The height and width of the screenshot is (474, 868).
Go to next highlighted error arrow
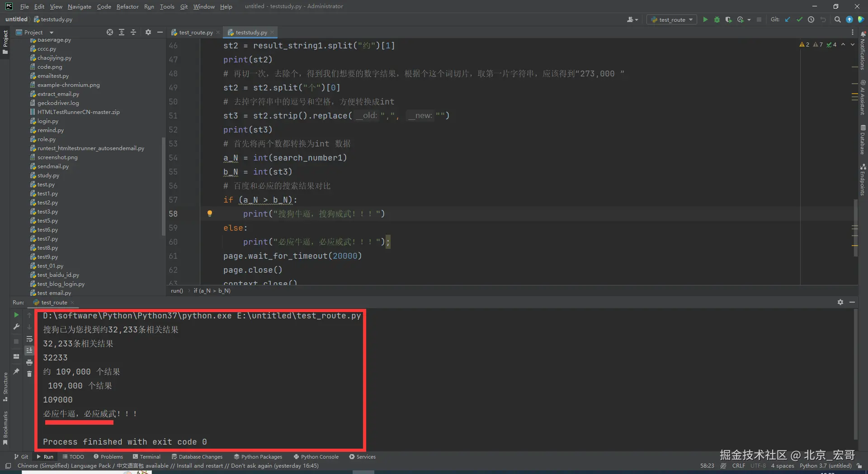[x=853, y=44]
